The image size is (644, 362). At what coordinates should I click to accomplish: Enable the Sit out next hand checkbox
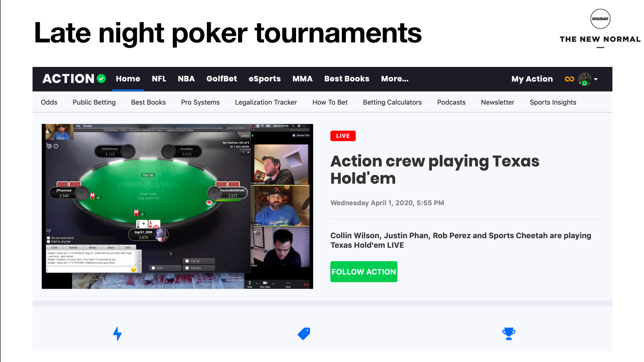(x=49, y=238)
